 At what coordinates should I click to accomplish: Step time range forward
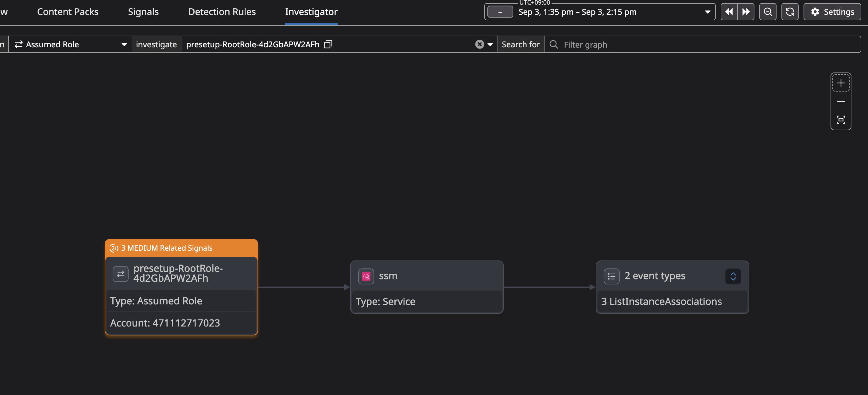pos(746,12)
